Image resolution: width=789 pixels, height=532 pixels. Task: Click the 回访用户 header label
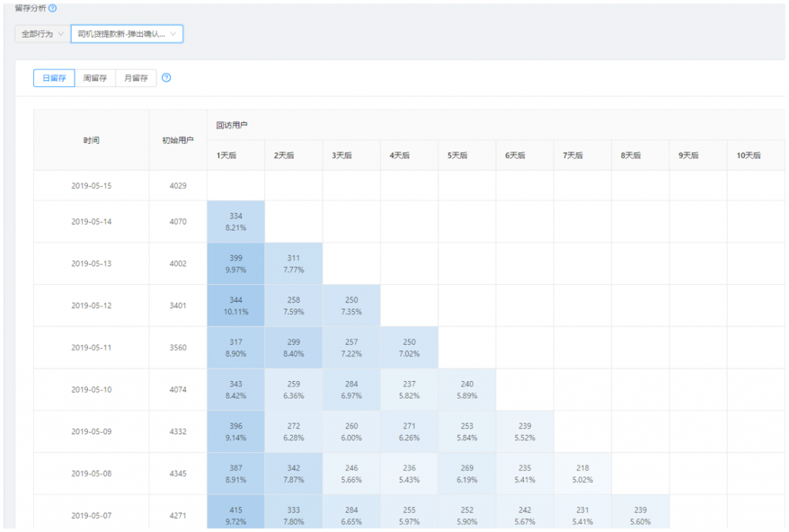(x=232, y=125)
